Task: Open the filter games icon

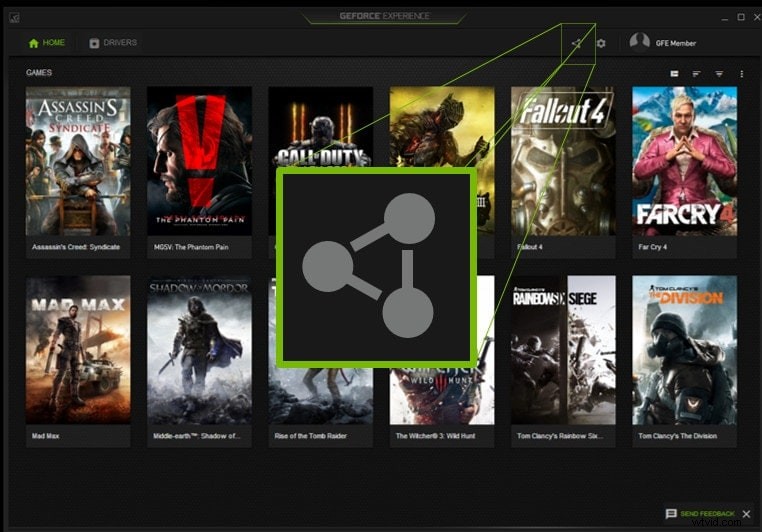Action: [719, 74]
